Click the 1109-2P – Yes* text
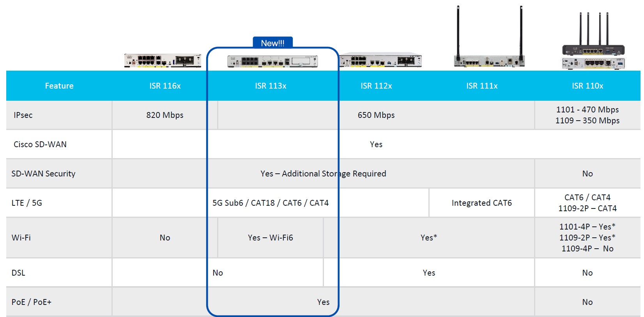The height and width of the screenshot is (317, 644). click(x=587, y=238)
